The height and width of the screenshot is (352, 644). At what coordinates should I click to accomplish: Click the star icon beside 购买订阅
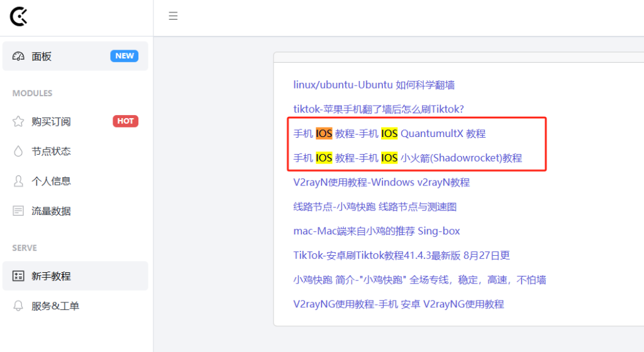coord(18,121)
